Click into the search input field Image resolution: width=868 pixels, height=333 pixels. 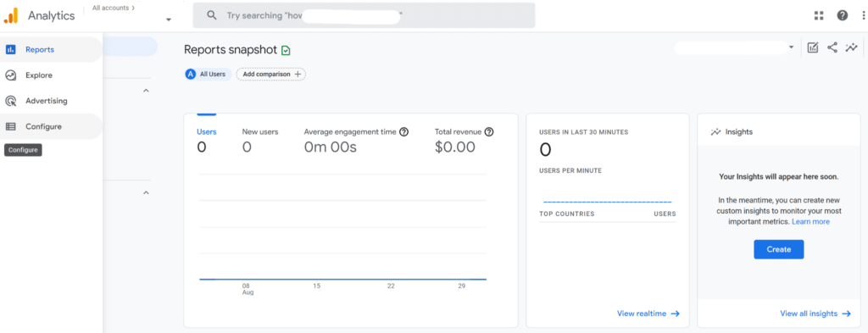pyautogui.click(x=364, y=15)
